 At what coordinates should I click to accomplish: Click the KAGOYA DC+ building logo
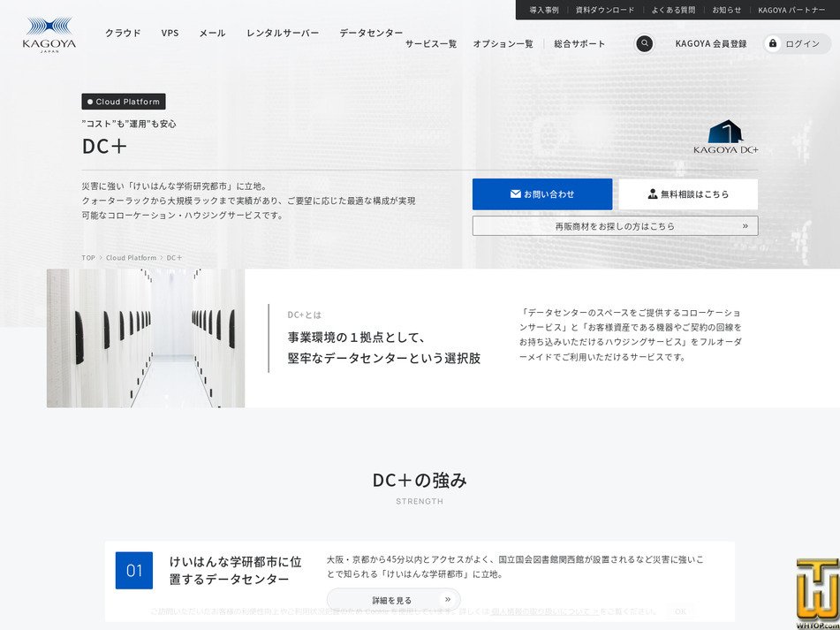click(x=725, y=137)
